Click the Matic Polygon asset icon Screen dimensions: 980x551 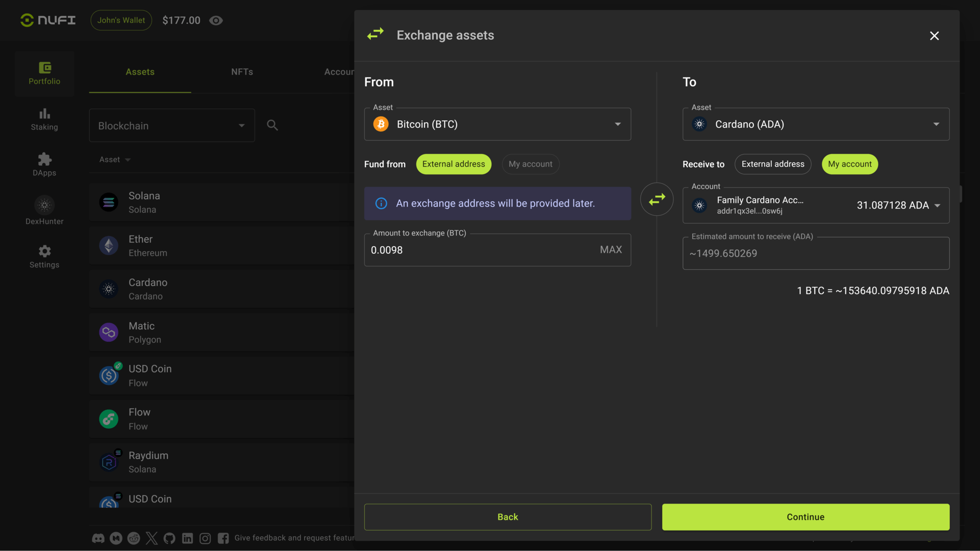click(109, 332)
